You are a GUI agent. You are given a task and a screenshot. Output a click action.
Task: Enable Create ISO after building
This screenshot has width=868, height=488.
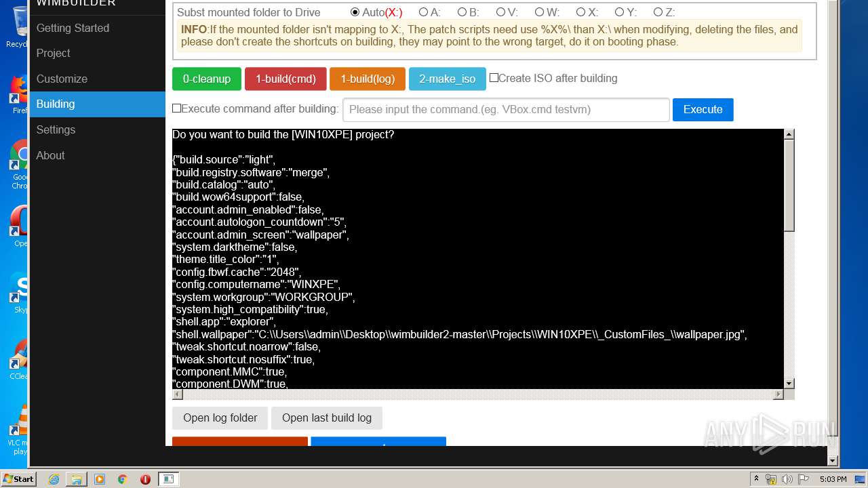click(x=494, y=78)
